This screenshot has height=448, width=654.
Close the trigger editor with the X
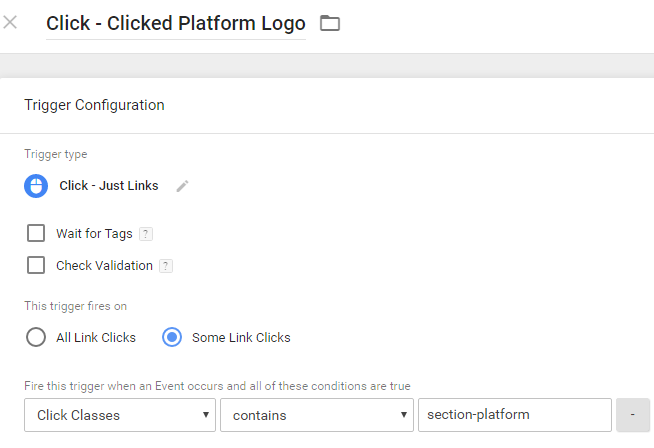click(x=10, y=22)
